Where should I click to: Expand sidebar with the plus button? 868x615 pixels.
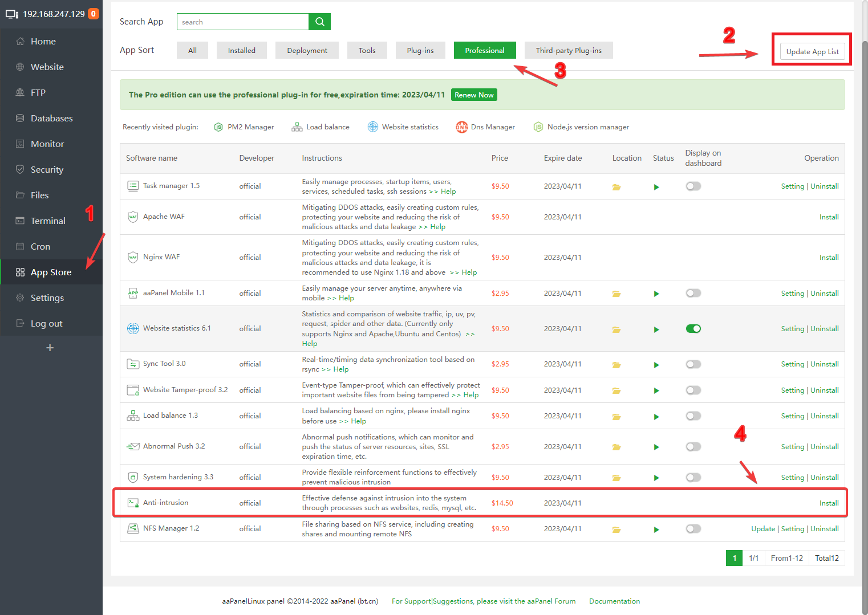(50, 348)
